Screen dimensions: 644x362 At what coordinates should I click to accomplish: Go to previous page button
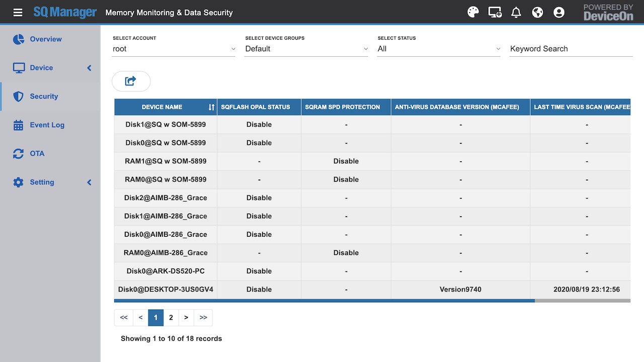140,318
